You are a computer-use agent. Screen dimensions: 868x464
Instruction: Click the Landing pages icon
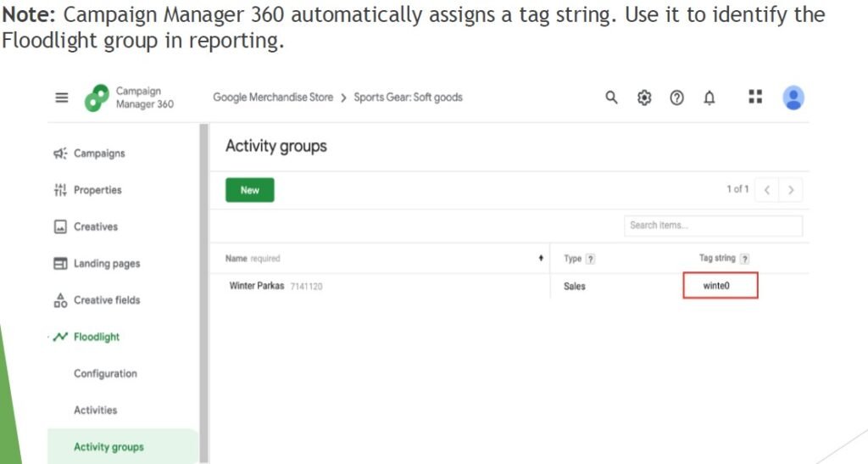point(60,264)
